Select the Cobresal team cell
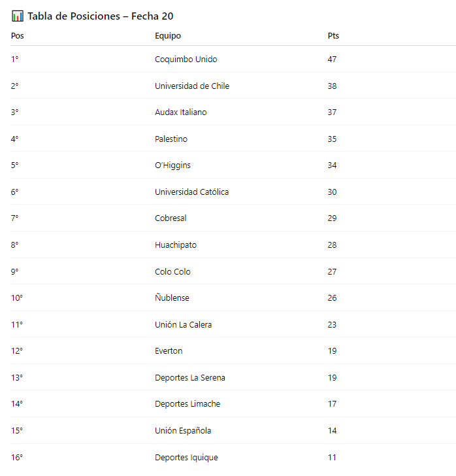This screenshot has height=476, width=456. (171, 218)
